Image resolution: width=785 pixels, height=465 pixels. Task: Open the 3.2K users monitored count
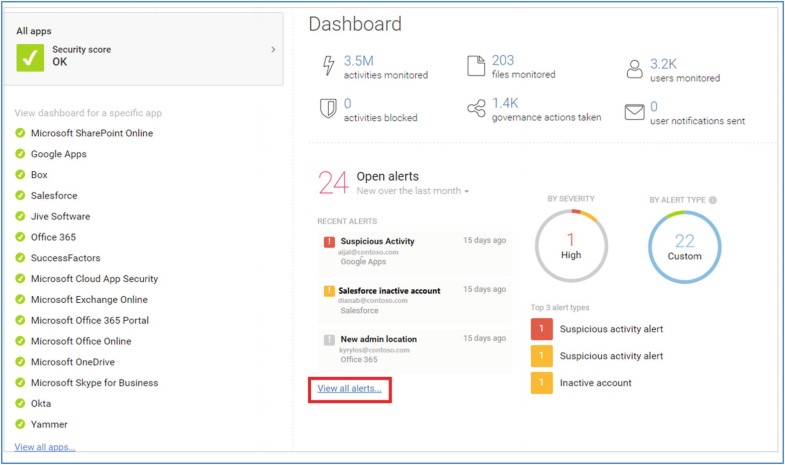coord(663,64)
